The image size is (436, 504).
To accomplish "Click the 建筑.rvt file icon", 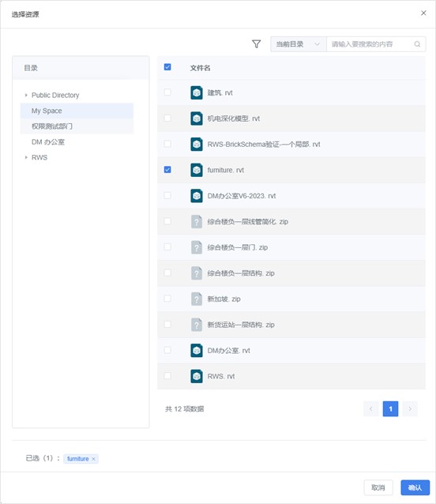I will [197, 93].
